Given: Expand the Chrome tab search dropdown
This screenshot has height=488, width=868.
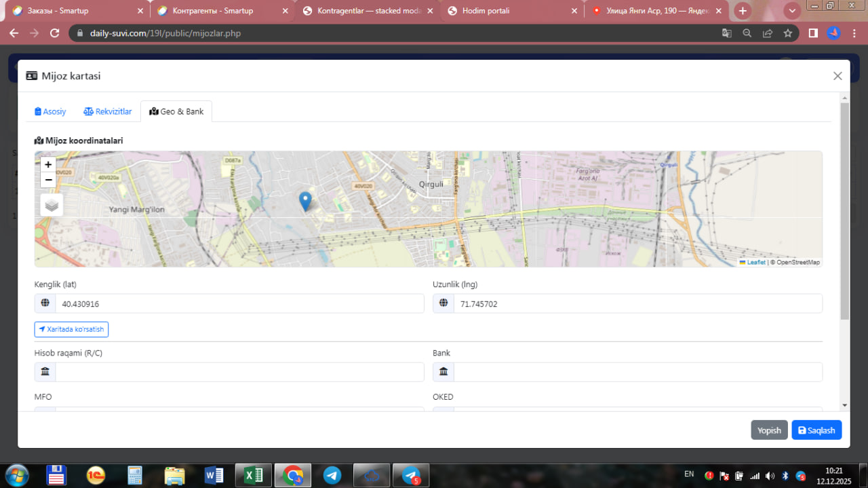Looking at the screenshot, I should [x=792, y=11].
